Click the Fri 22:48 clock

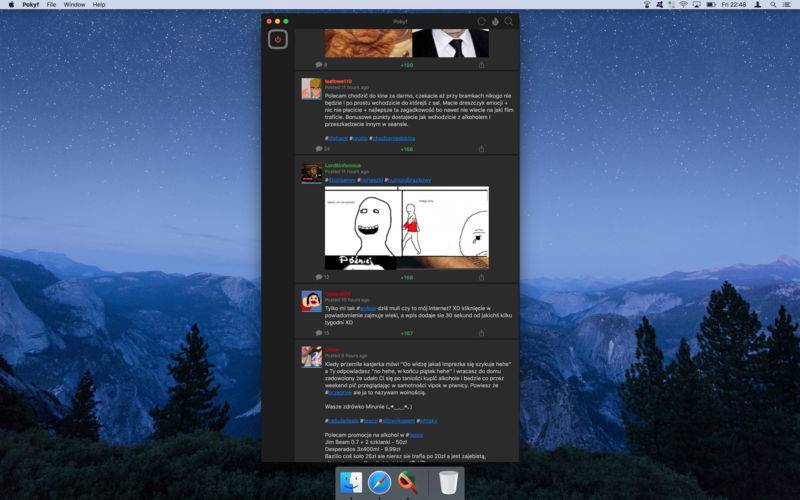coord(734,5)
